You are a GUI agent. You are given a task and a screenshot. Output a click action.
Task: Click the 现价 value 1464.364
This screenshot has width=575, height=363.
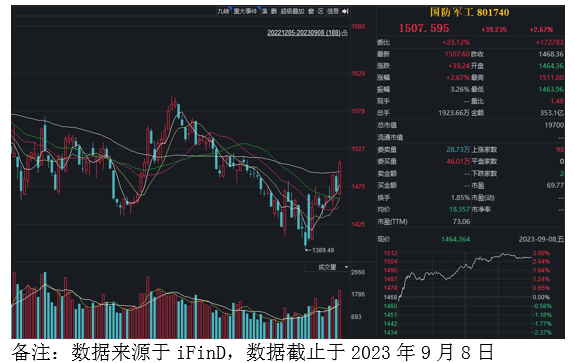pos(455,239)
